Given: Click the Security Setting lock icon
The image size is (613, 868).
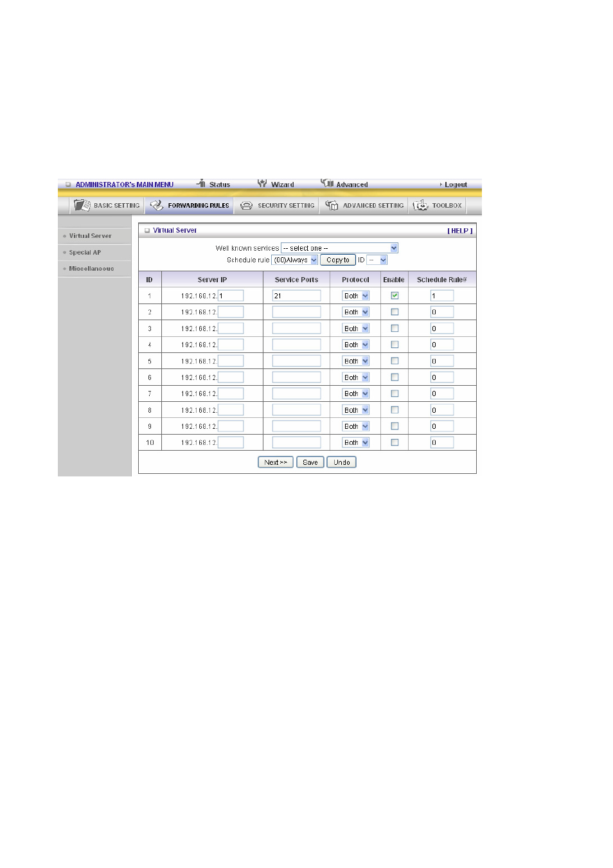Looking at the screenshot, I should point(246,206).
